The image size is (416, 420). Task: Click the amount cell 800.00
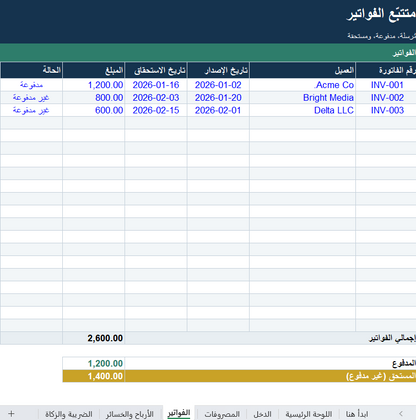[94, 98]
